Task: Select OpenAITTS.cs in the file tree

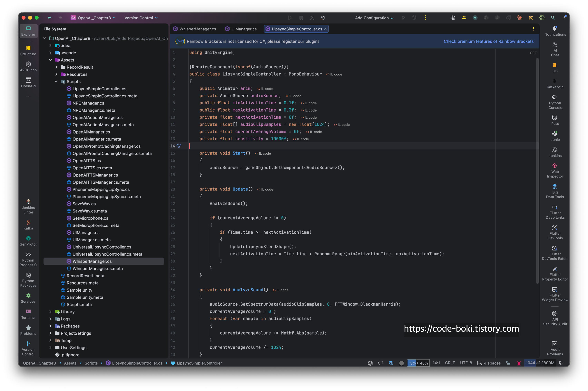Action: click(x=86, y=161)
